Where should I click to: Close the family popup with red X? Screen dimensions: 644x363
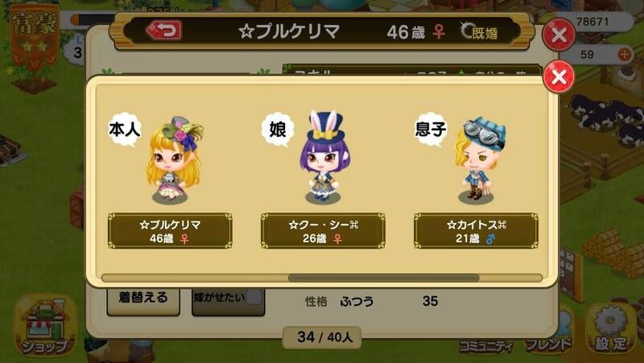pyautogui.click(x=559, y=76)
